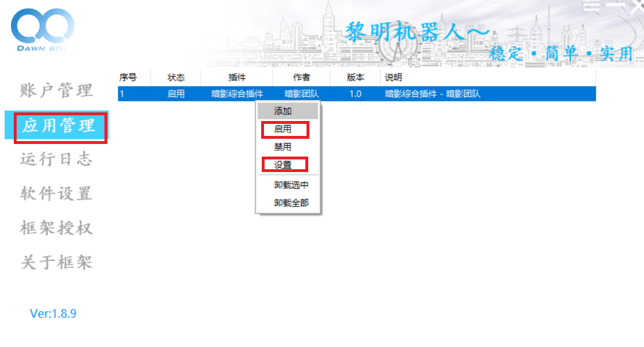Screen dimensions: 644x347
Task: Choose 卸载全部 in the context menu
Action: 288,203
